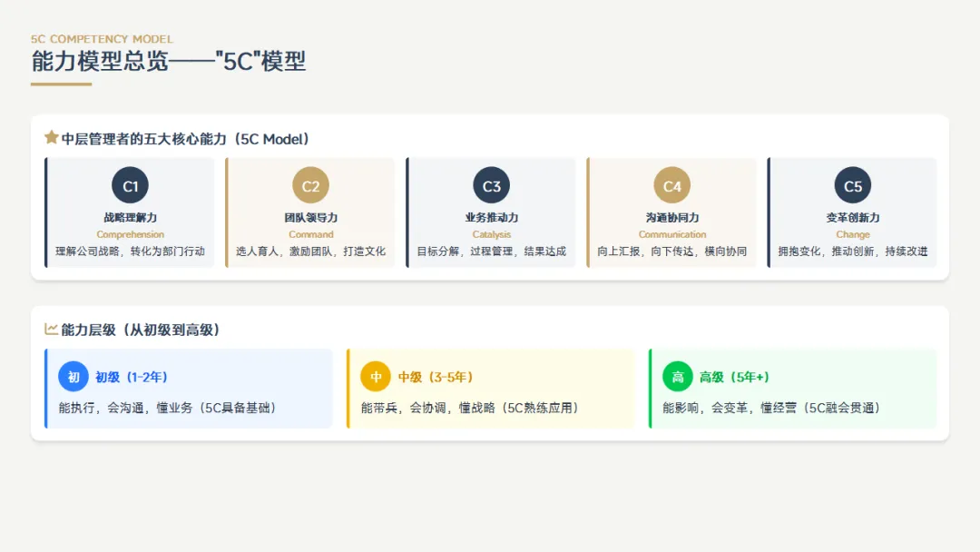Click the green 高 level circle
Screen dimensions: 980x552
click(678, 377)
